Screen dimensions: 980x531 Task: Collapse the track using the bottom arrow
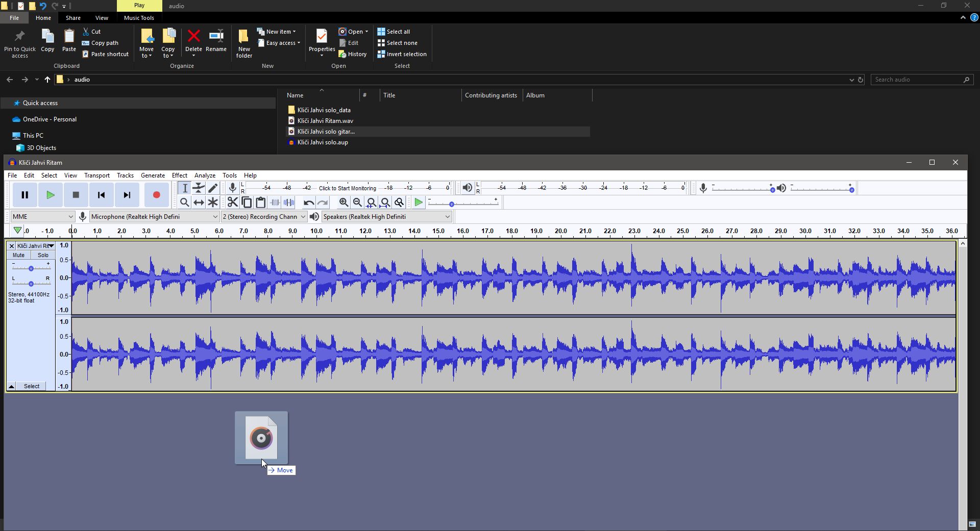click(x=11, y=386)
